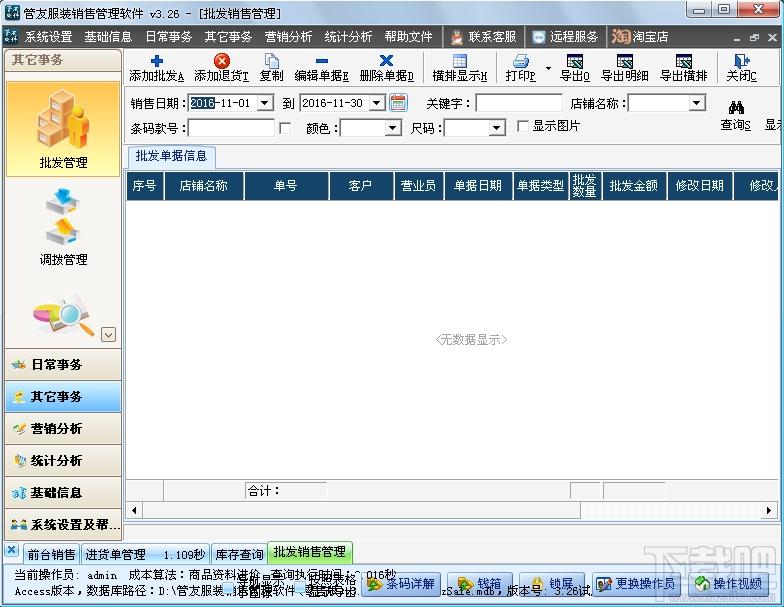784x607 pixels.
Task: Click the 更换操作员 button
Action: coord(636,584)
